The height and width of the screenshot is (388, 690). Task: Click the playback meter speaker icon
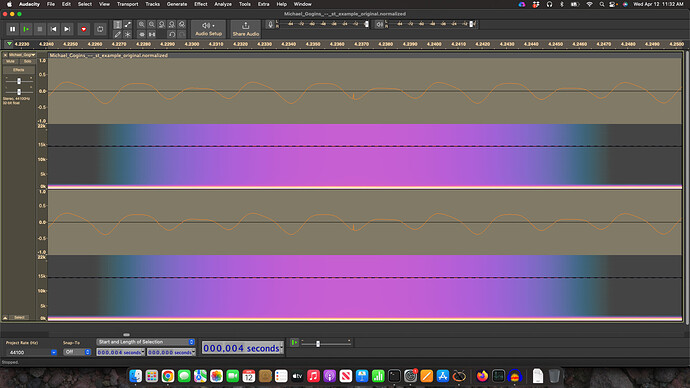click(379, 24)
